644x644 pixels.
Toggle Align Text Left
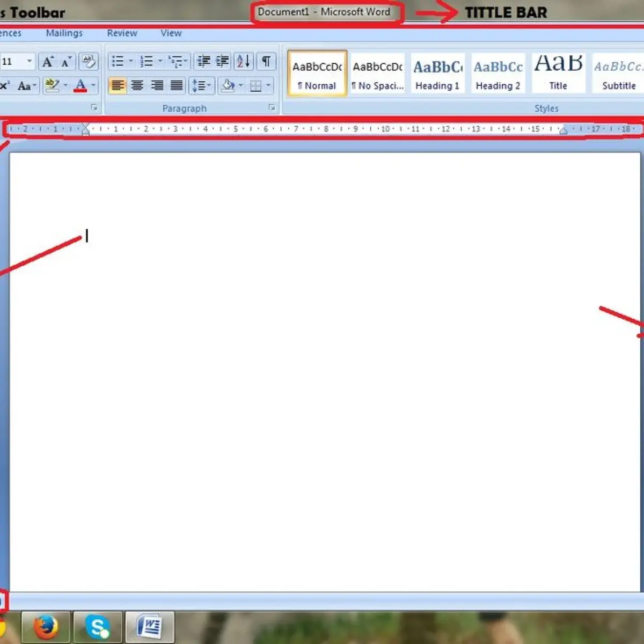coord(118,85)
